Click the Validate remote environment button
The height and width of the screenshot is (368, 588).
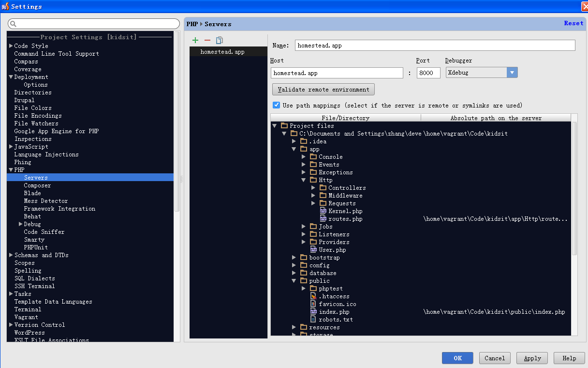pos(323,90)
